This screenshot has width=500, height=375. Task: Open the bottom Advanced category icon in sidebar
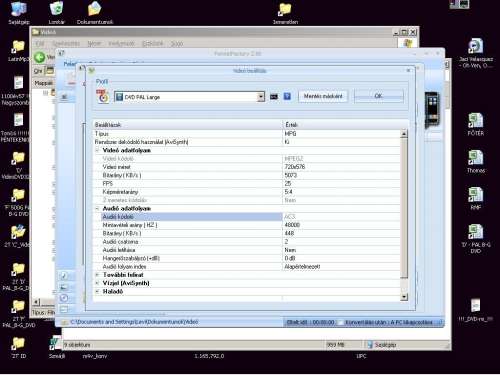(64, 309)
